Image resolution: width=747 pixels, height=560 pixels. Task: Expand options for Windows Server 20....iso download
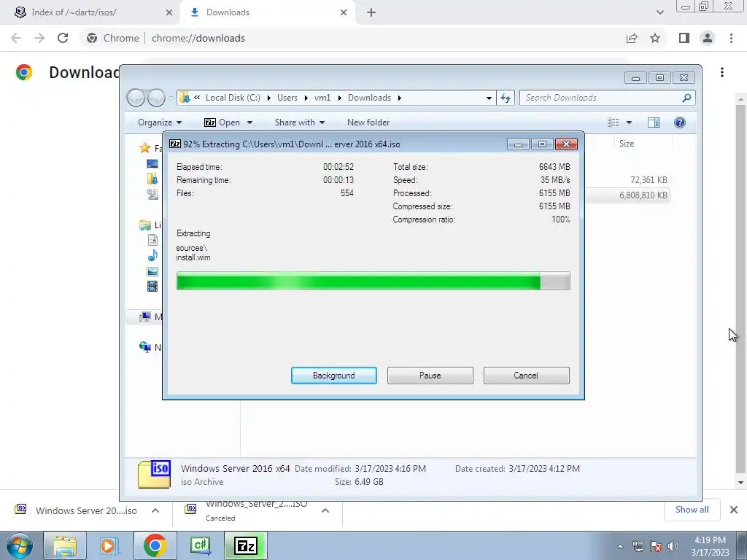click(x=155, y=510)
